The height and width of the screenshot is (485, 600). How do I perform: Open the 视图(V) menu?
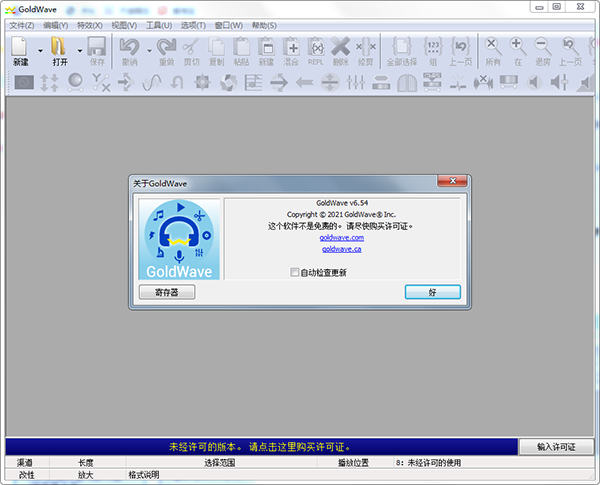click(124, 25)
